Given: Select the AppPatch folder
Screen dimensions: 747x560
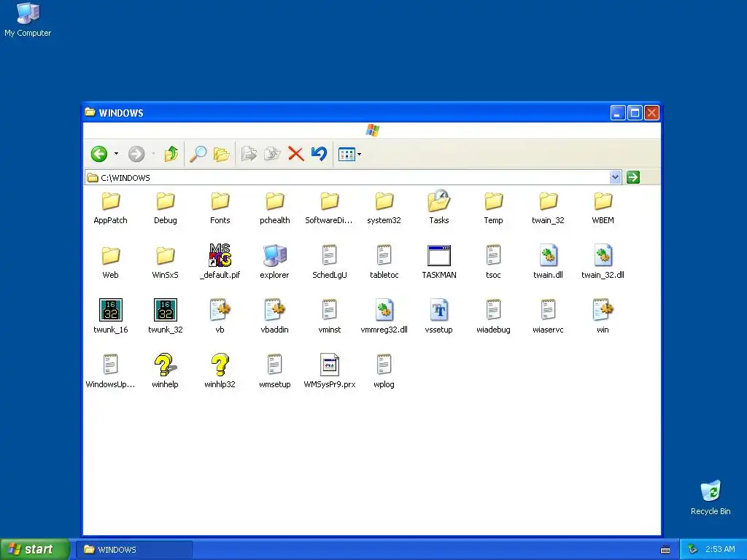Looking at the screenshot, I should pos(111,208).
